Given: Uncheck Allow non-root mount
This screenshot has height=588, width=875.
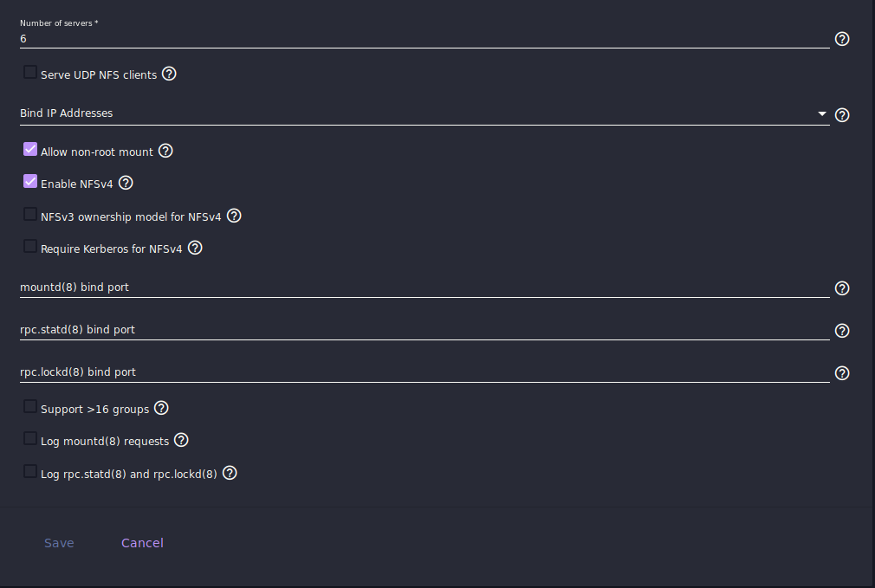Looking at the screenshot, I should click(30, 150).
